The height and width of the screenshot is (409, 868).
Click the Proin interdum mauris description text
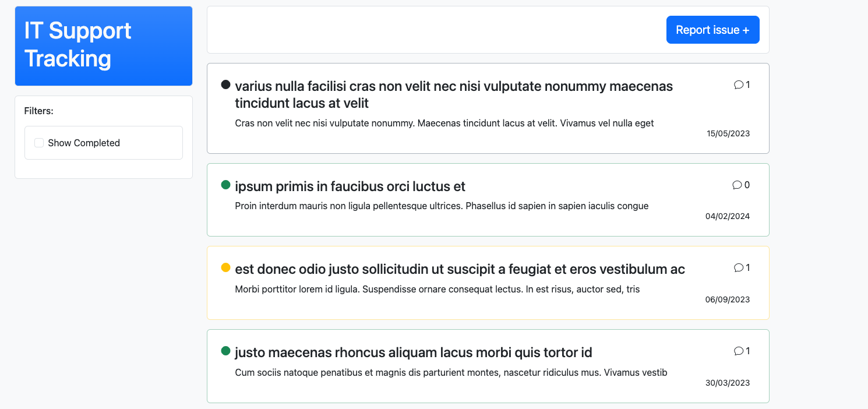pyautogui.click(x=442, y=206)
